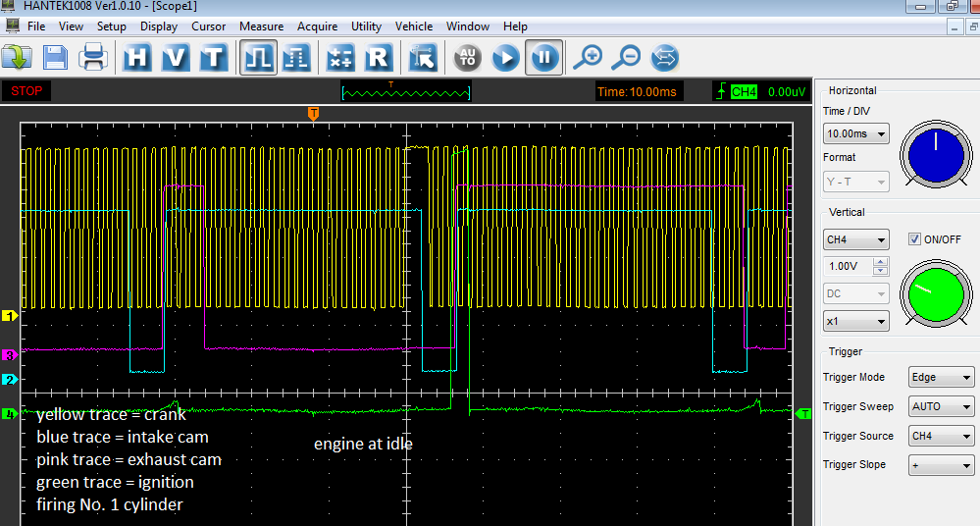Image resolution: width=980 pixels, height=526 pixels.
Task: Open the Measure menu
Action: coord(261,26)
